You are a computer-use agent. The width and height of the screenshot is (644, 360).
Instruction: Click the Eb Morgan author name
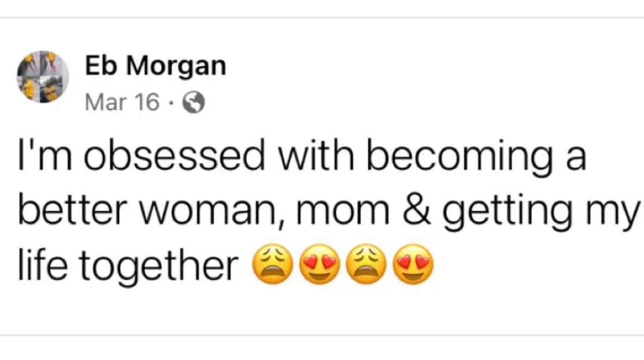(x=155, y=66)
